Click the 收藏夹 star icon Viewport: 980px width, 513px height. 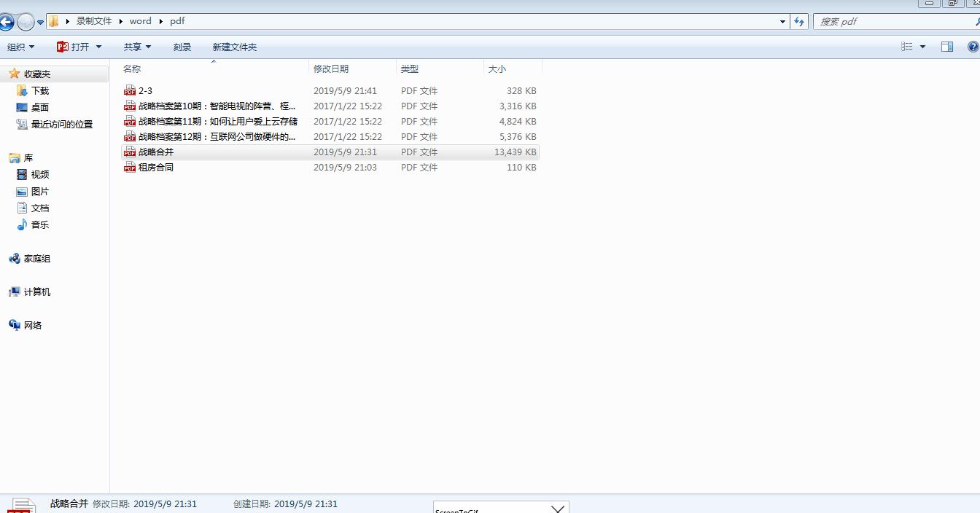(14, 74)
